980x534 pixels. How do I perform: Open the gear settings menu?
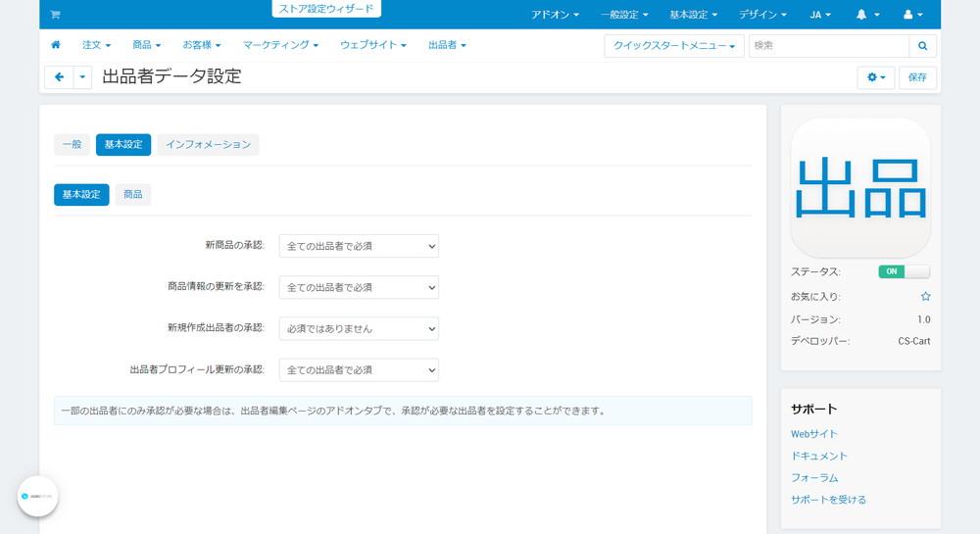coord(875,77)
